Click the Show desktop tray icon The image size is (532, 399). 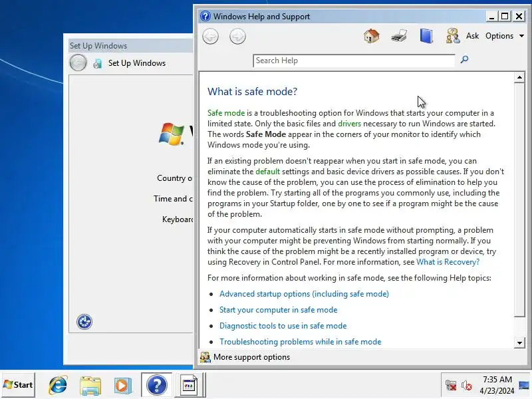coord(524,385)
